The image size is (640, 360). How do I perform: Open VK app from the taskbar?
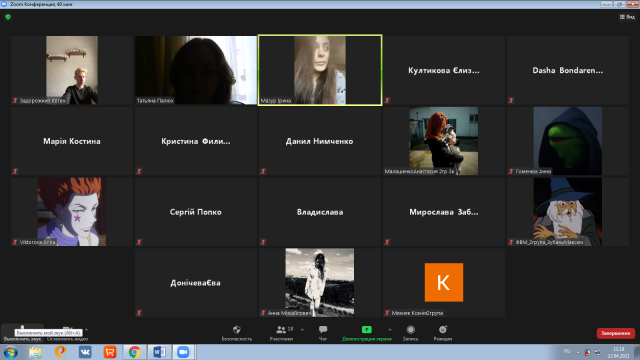pos(85,352)
